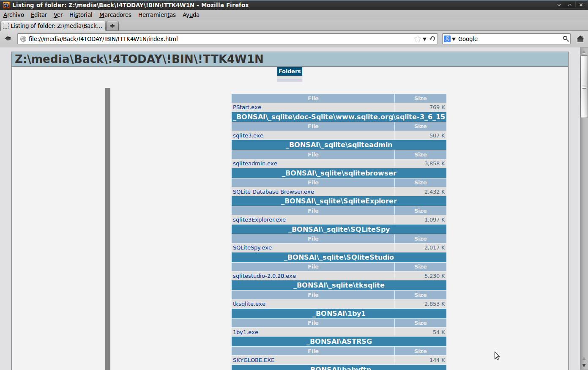588x370 pixels.
Task: Open the Herramientas menu
Action: coord(157,15)
